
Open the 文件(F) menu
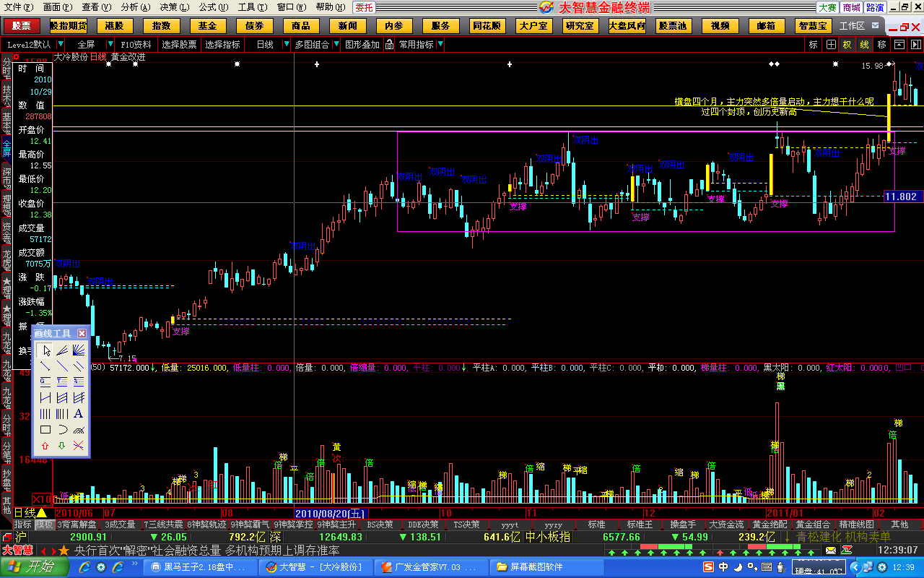pyautogui.click(x=18, y=7)
